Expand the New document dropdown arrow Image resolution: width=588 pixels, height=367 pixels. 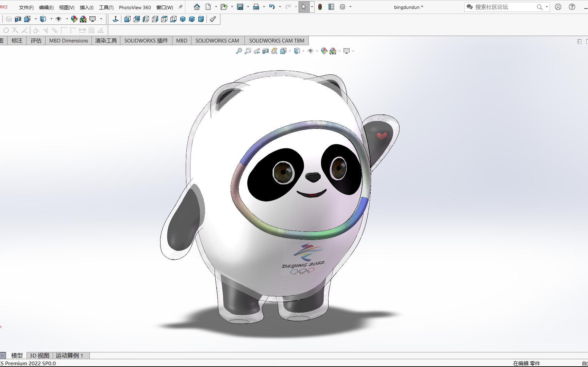pos(216,7)
